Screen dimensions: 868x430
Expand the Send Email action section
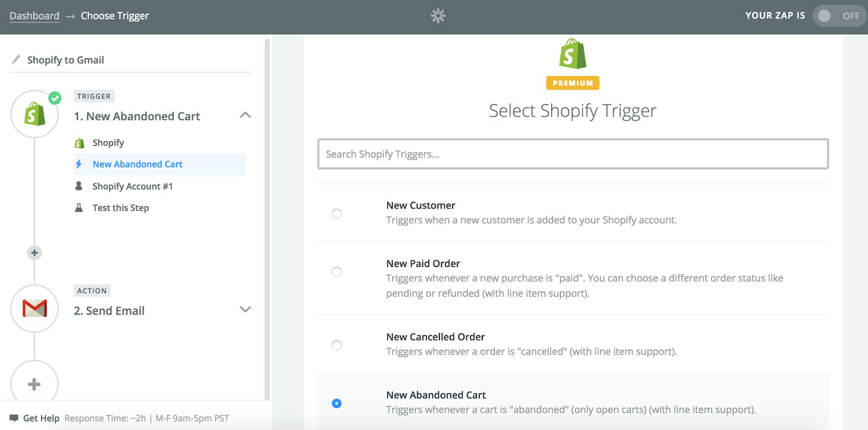[x=245, y=309]
